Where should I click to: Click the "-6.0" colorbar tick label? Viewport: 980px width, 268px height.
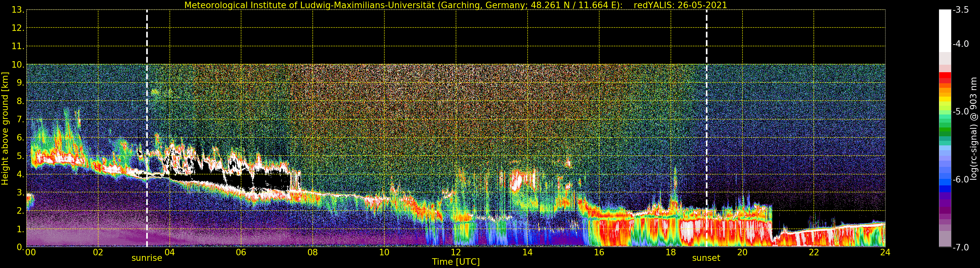(x=960, y=180)
